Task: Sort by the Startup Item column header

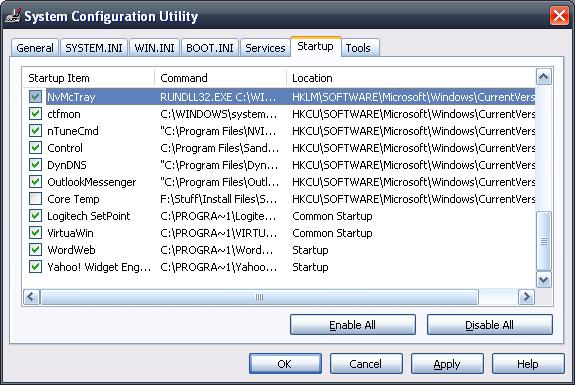Action: pyautogui.click(x=89, y=78)
